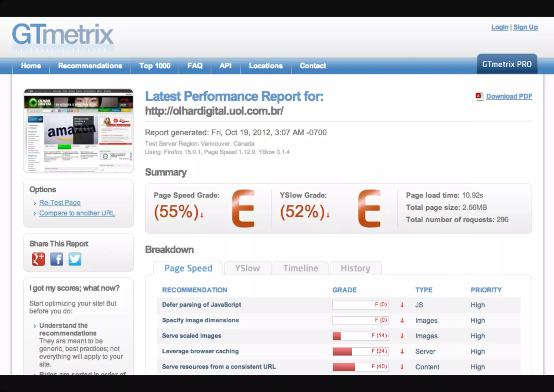Open the GTmetrix PRO button

507,64
